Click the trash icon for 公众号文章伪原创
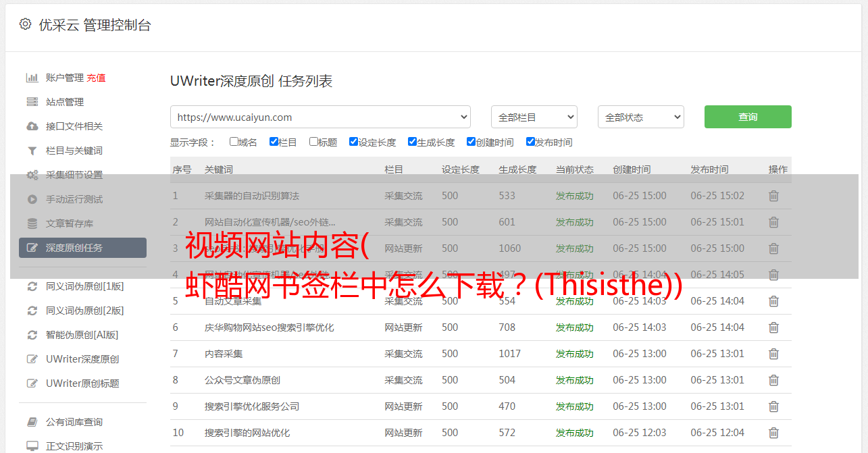Viewport: 868px width, 453px height. [773, 380]
